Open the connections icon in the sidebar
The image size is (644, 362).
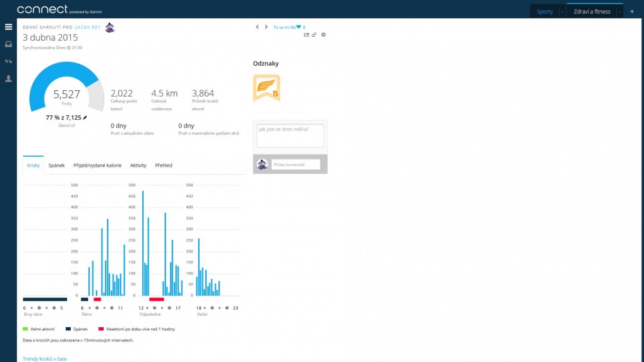8,61
